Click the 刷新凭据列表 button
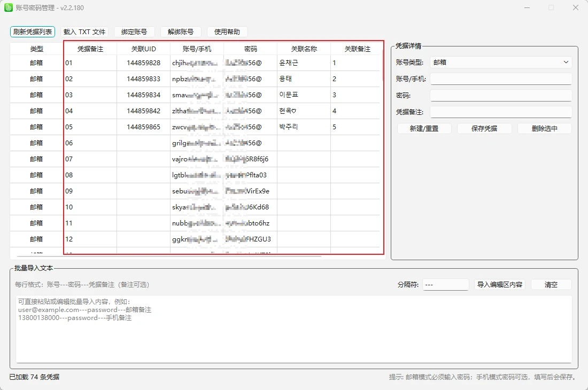The image size is (588, 390). click(x=33, y=32)
